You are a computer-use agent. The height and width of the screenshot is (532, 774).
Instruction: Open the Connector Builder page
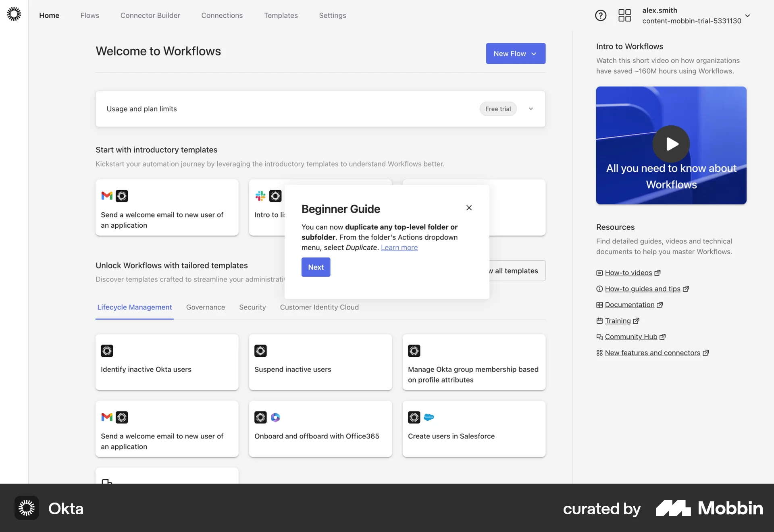coord(150,15)
